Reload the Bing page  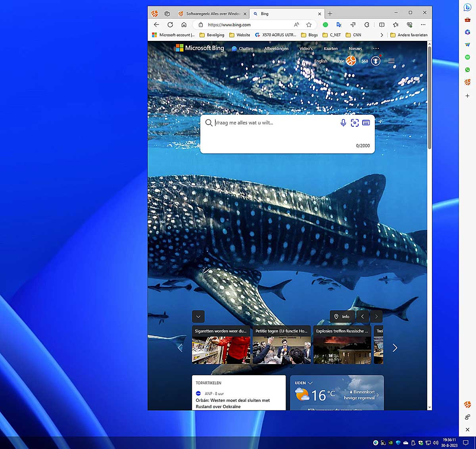click(x=170, y=25)
